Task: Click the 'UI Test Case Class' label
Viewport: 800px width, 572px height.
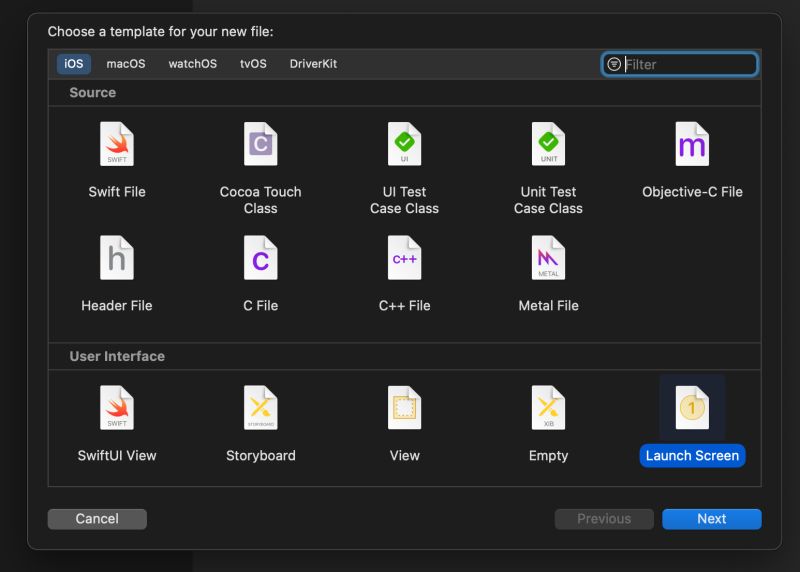Action: [x=405, y=200]
